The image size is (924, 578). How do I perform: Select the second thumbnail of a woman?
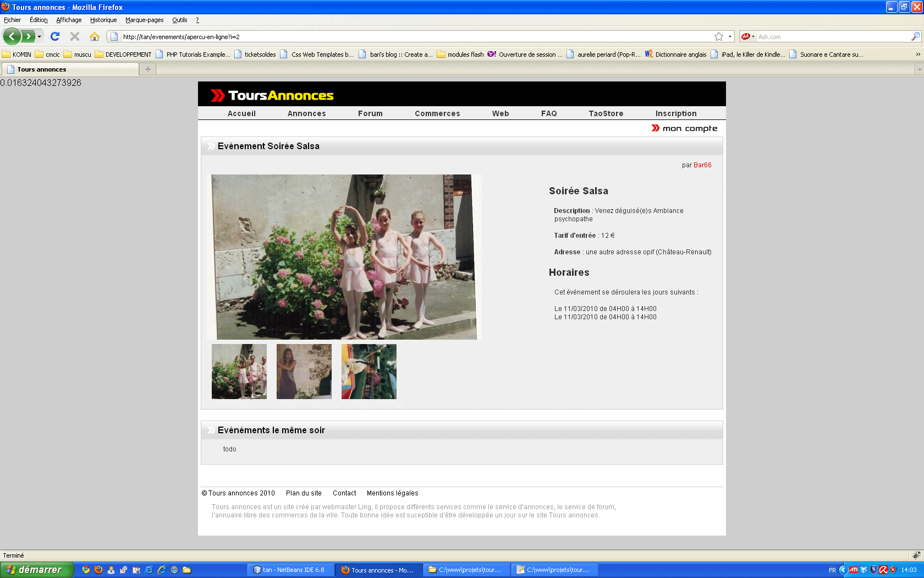pos(304,372)
